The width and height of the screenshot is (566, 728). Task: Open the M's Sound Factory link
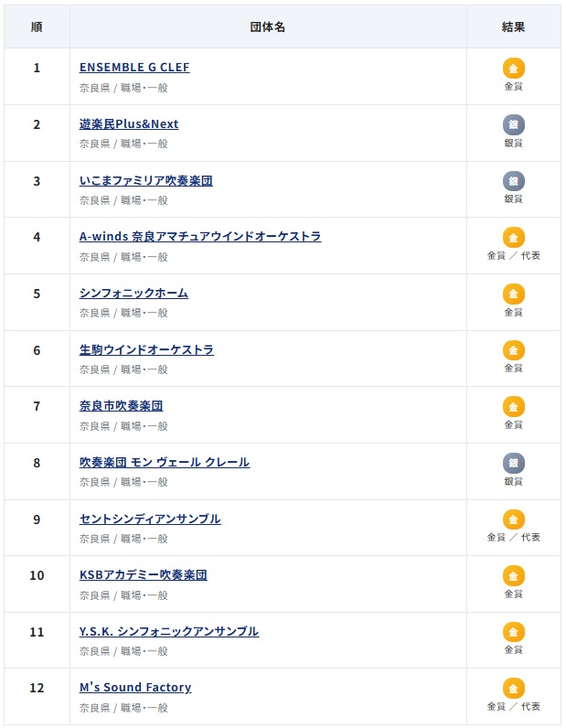135,687
